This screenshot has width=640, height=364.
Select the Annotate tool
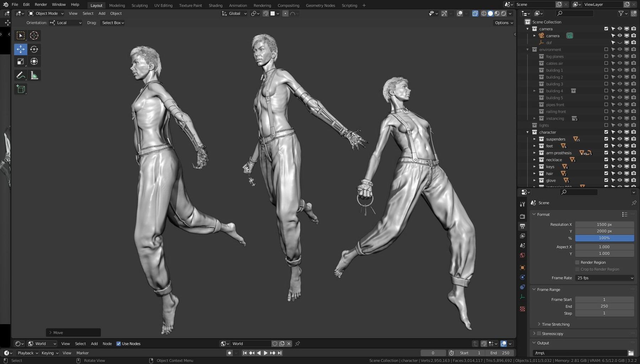[x=20, y=75]
